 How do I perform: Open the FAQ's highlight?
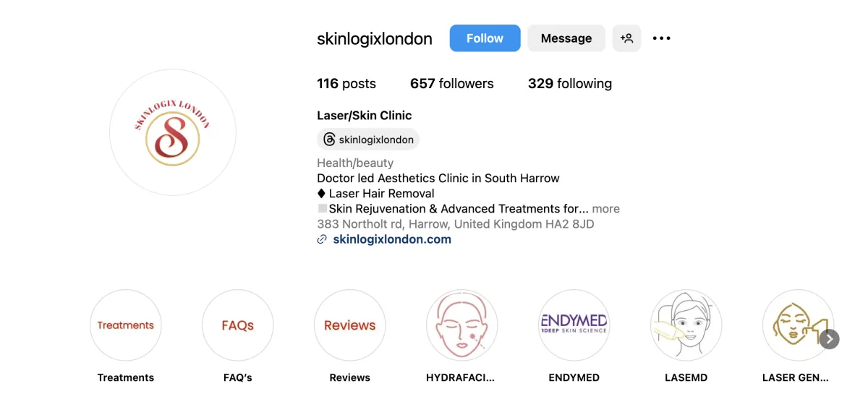238,325
